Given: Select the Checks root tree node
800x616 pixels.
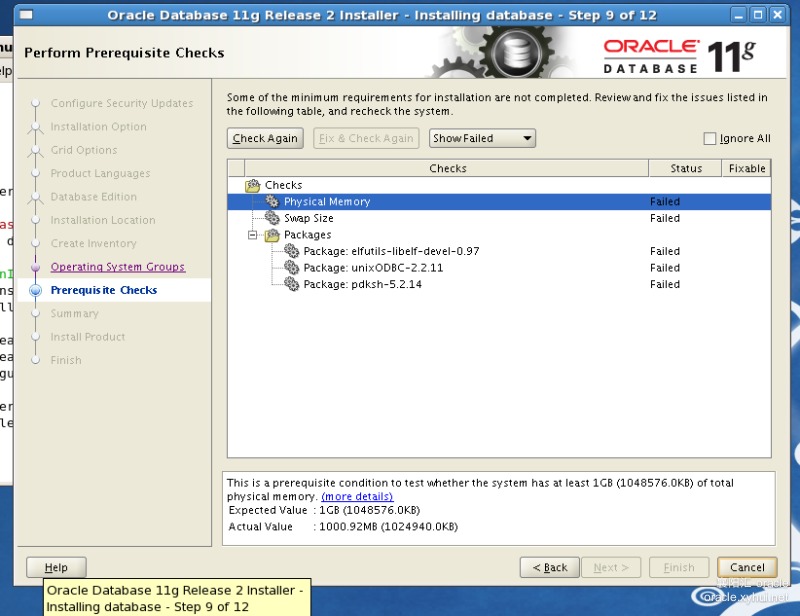Looking at the screenshot, I should tap(284, 185).
